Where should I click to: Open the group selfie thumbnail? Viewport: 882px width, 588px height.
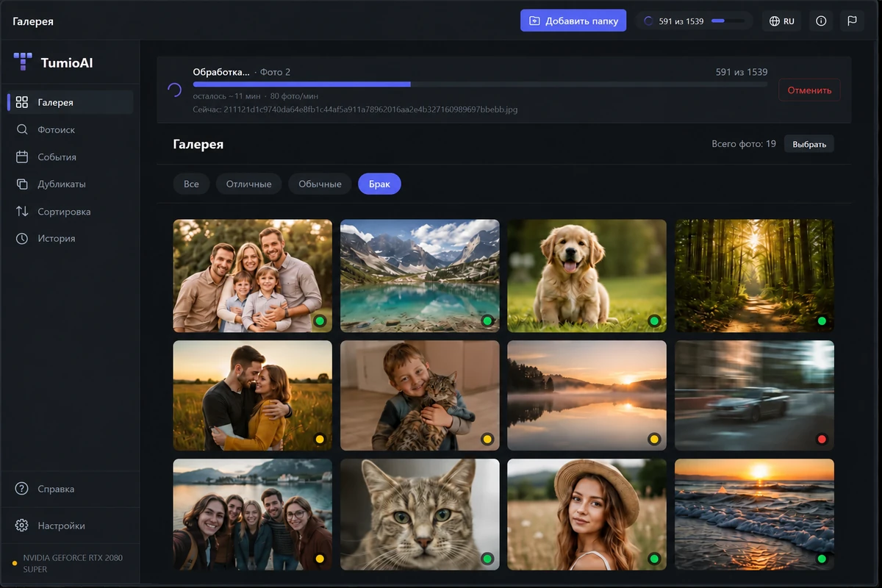pyautogui.click(x=253, y=514)
